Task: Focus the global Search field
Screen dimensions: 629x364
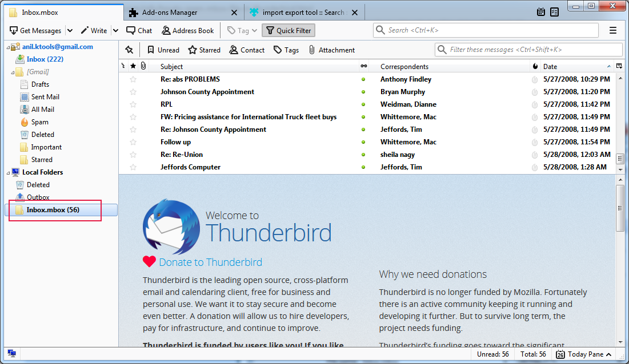Action: point(486,30)
